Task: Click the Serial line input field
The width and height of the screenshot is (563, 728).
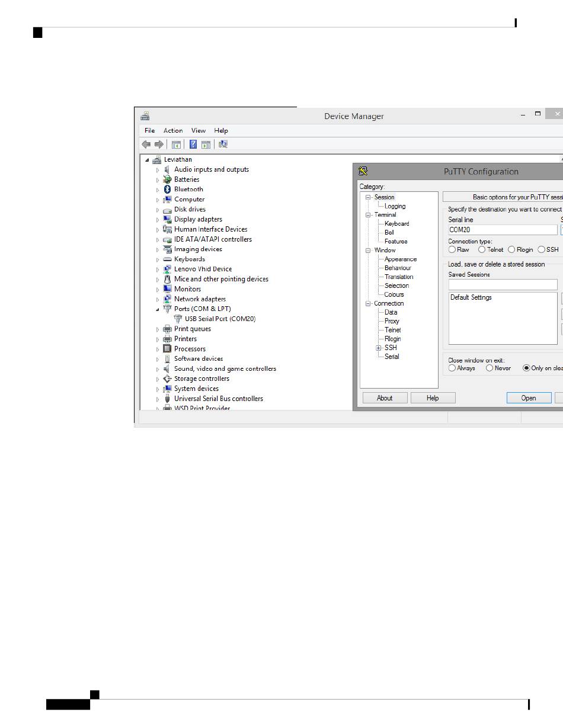Action: click(x=503, y=230)
